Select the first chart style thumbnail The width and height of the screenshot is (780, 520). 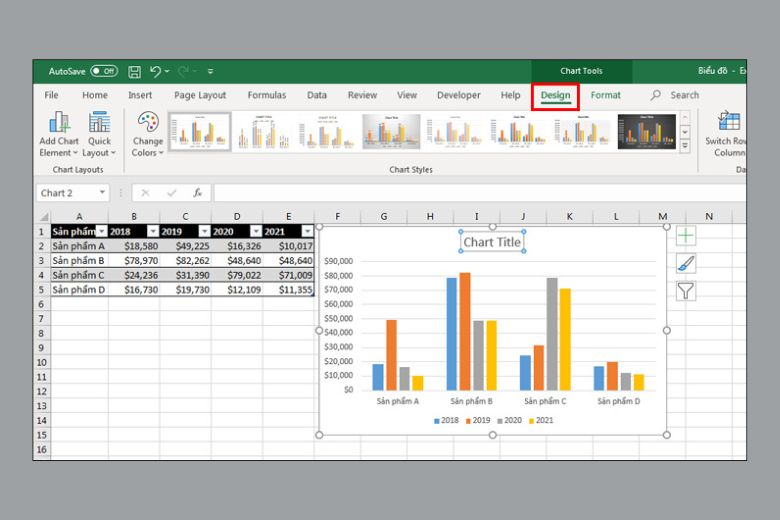pyautogui.click(x=199, y=132)
